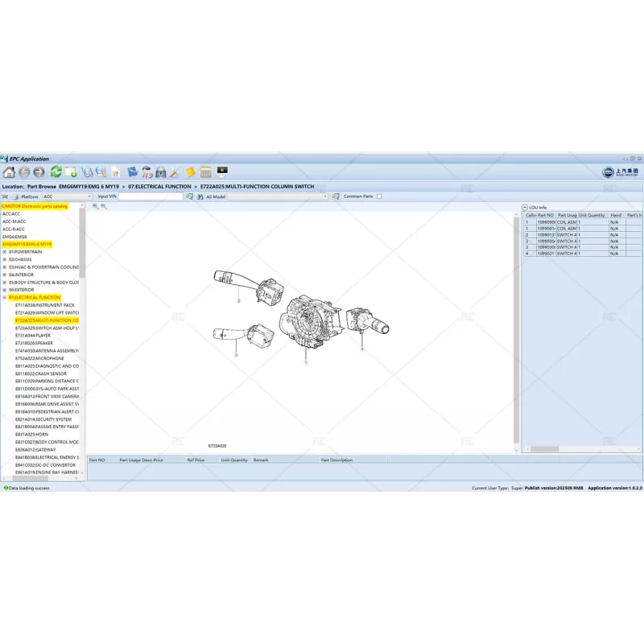
Task: Click the Back navigation arrow icon
Action: click(25, 171)
